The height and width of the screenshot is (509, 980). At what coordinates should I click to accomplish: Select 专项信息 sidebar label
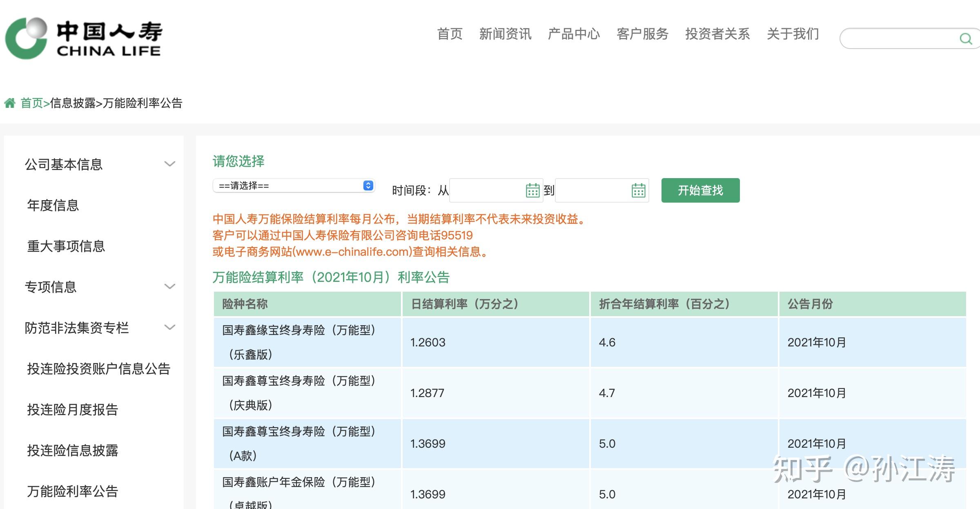pyautogui.click(x=50, y=287)
